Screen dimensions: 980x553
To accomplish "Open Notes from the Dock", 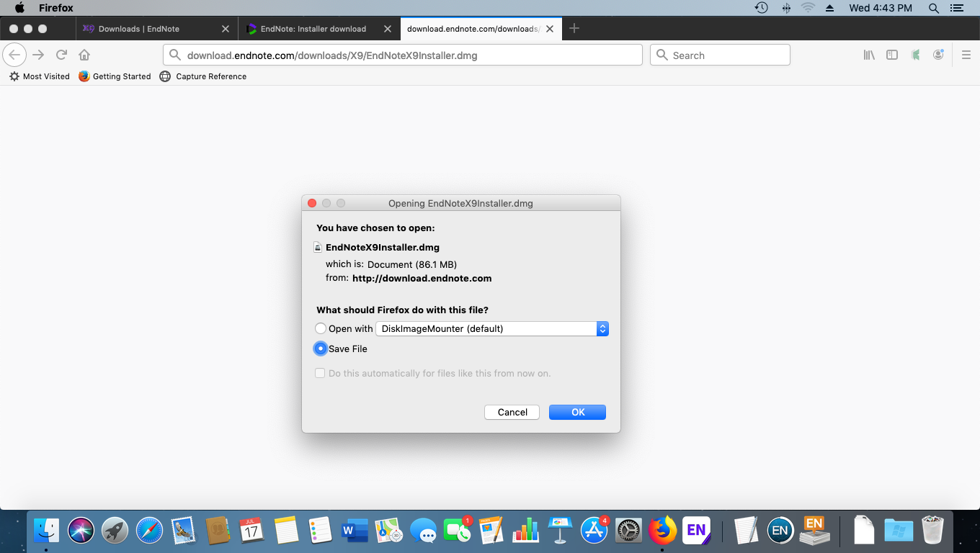I will coord(285,531).
